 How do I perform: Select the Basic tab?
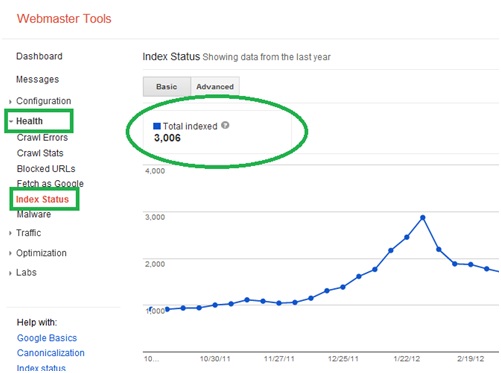[x=167, y=87]
